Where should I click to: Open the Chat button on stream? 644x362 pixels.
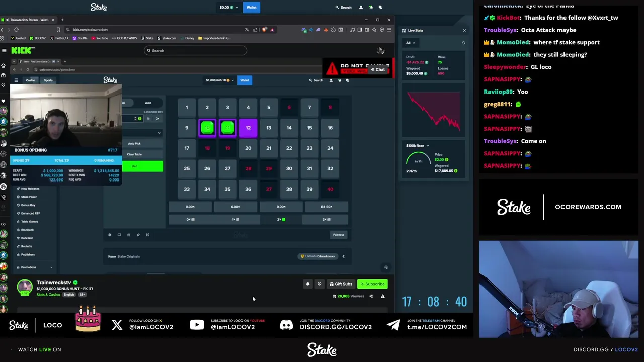(x=377, y=70)
